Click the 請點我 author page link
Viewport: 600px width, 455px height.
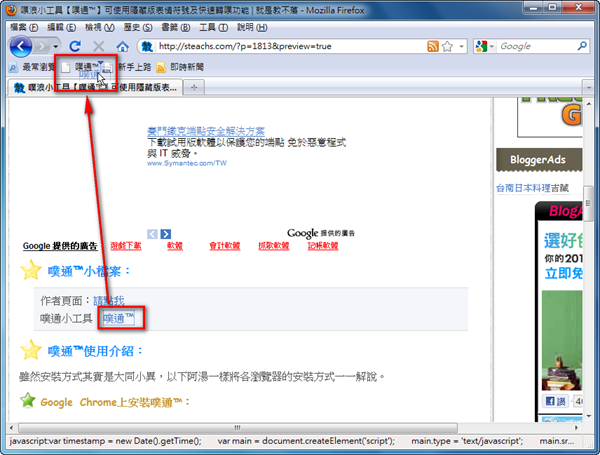109,301
